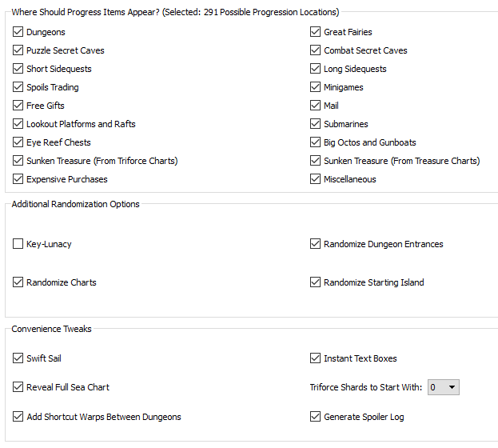Toggle Puzzle Secret Caves option
The width and height of the screenshot is (498, 448).
(x=18, y=50)
